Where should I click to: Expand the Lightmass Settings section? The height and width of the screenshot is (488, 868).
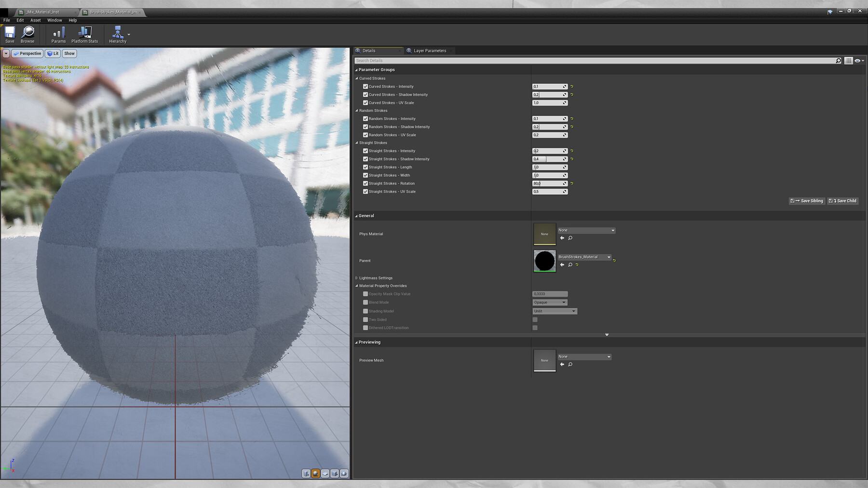pyautogui.click(x=357, y=278)
